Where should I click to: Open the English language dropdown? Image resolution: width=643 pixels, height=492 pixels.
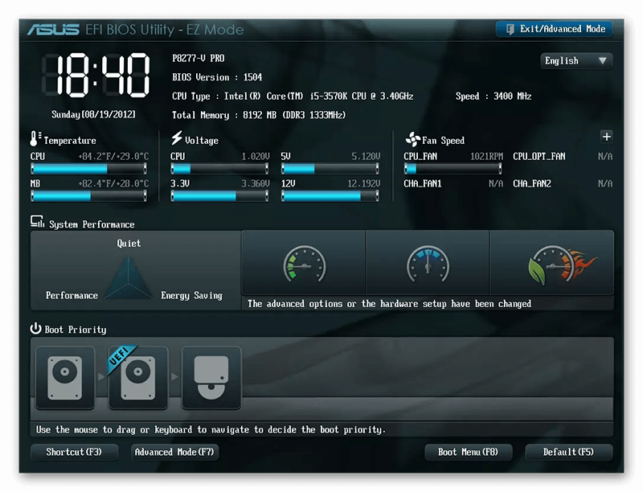(x=576, y=61)
